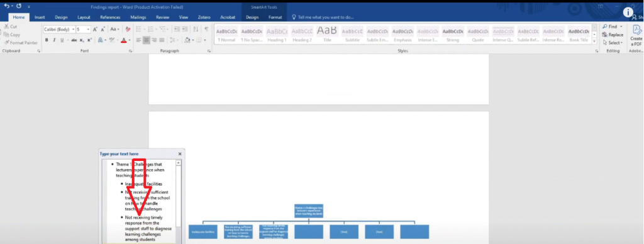Clear all formatting with eraser icon
This screenshot has height=244, width=644.
point(128,30)
